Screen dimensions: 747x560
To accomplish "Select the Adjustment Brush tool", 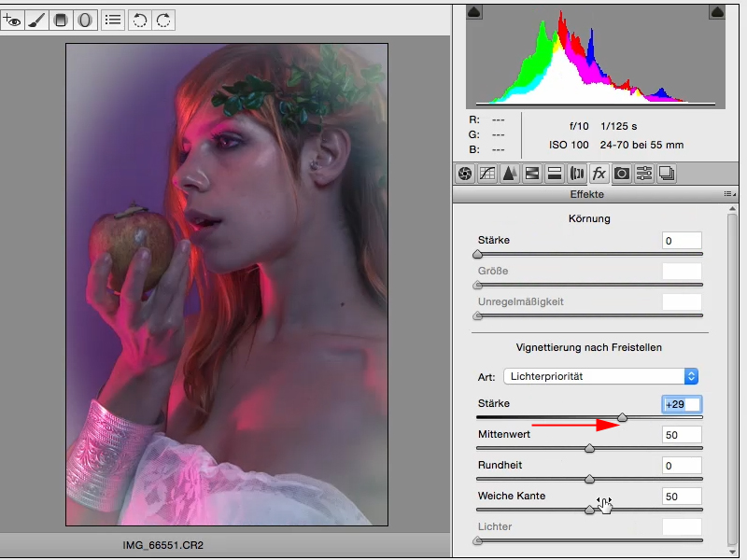I will [36, 21].
